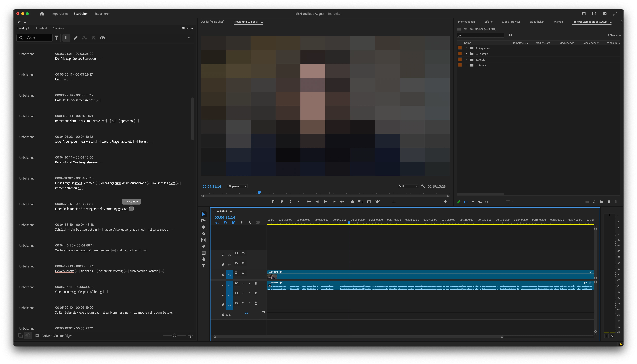Viewport: 637px width, 364px height.
Task: Click Exportieren in the top bar
Action: click(x=102, y=14)
